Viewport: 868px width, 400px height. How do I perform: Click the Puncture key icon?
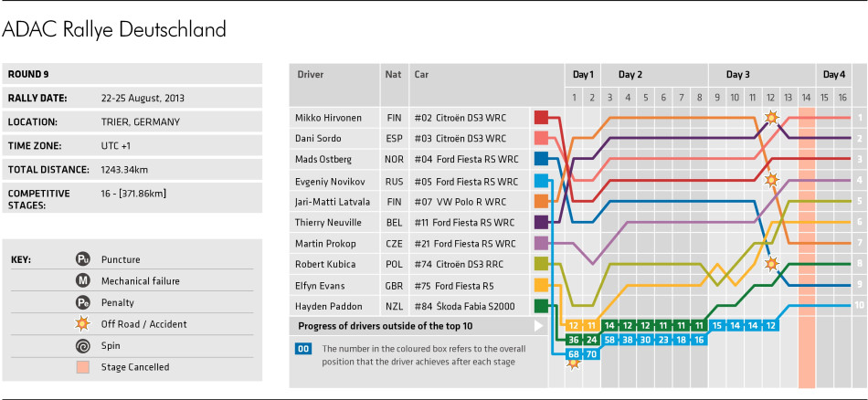pyautogui.click(x=83, y=259)
